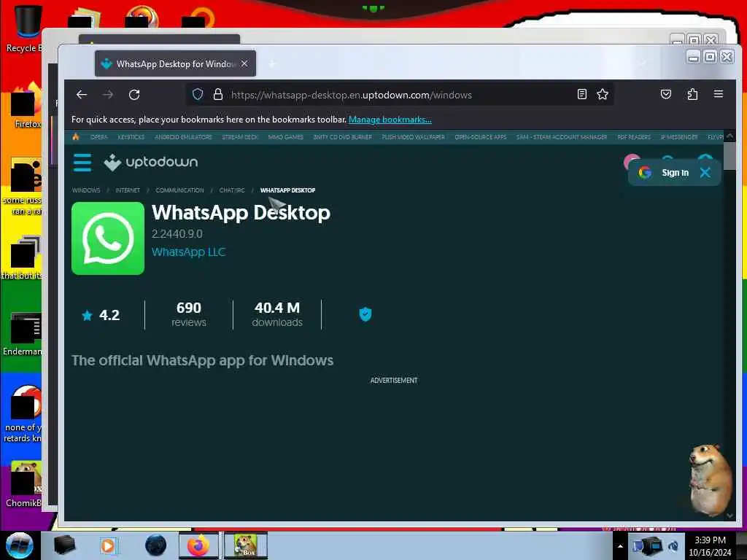Open the Firefox application menu
747x560 pixels.
pos(719,94)
